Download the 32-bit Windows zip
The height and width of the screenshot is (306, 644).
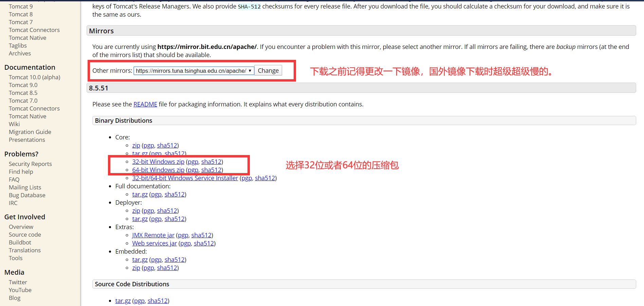coord(158,162)
